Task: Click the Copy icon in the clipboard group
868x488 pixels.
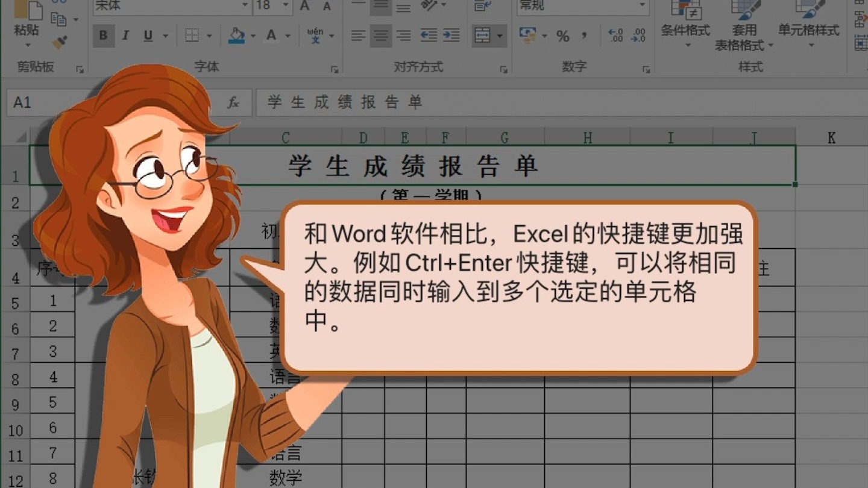Action: click(57, 18)
